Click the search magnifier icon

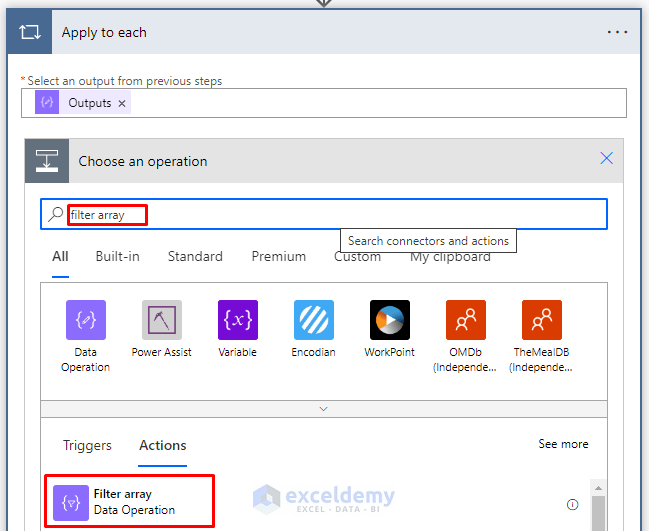pyautogui.click(x=55, y=214)
